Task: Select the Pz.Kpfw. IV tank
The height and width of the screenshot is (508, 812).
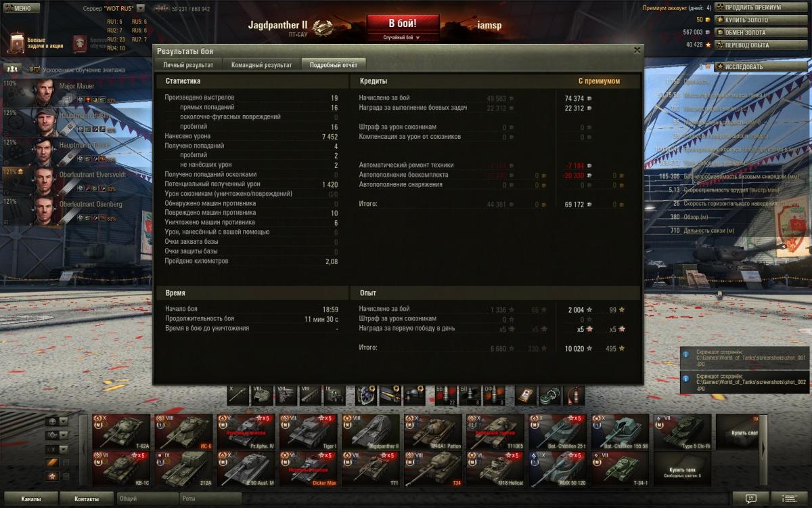Action: click(x=246, y=432)
